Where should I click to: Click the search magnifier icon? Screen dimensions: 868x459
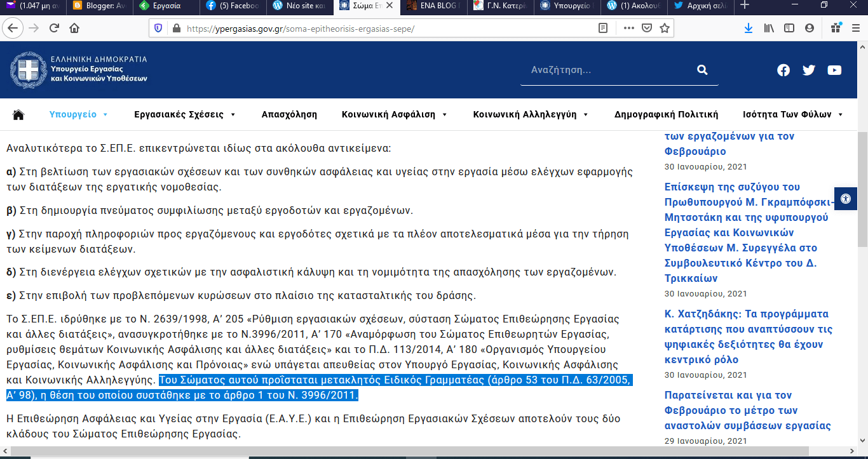pyautogui.click(x=702, y=70)
